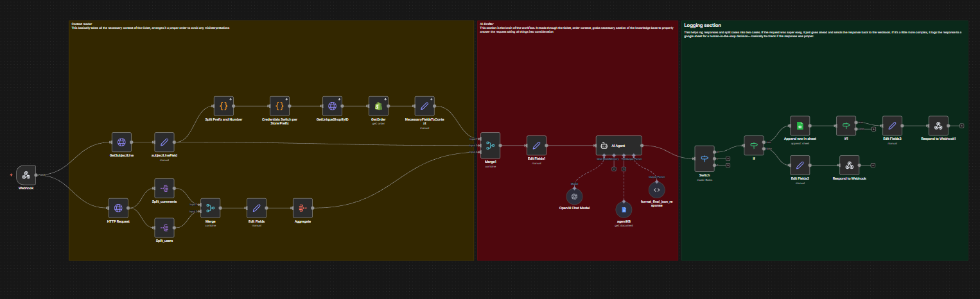Select the GetOrder Shopify node

click(x=378, y=107)
